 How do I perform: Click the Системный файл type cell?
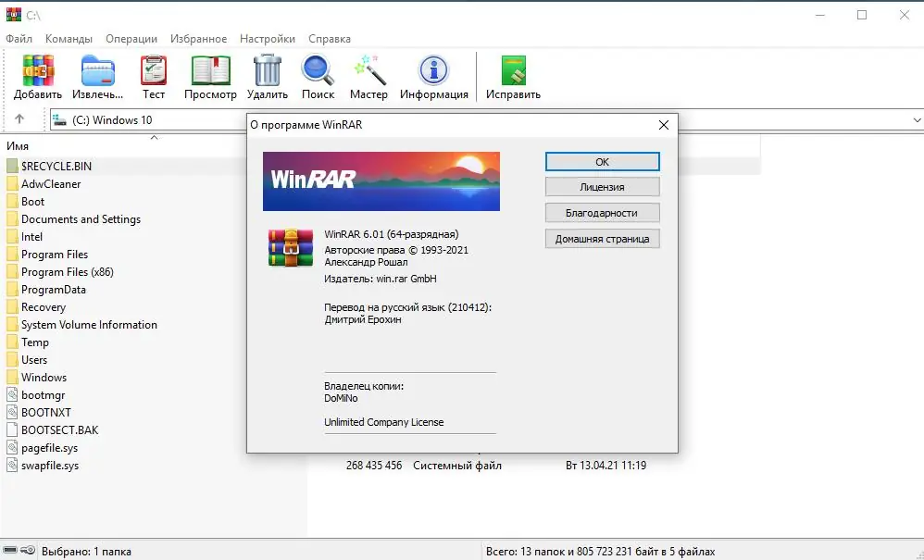pyautogui.click(x=457, y=466)
